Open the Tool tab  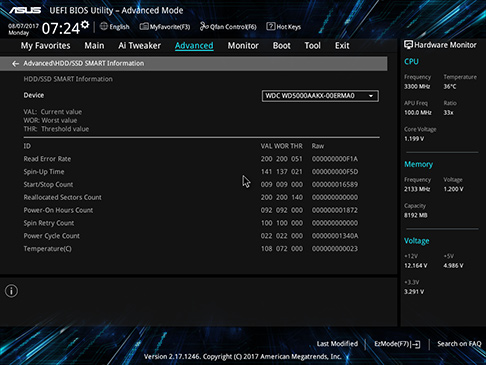click(312, 46)
